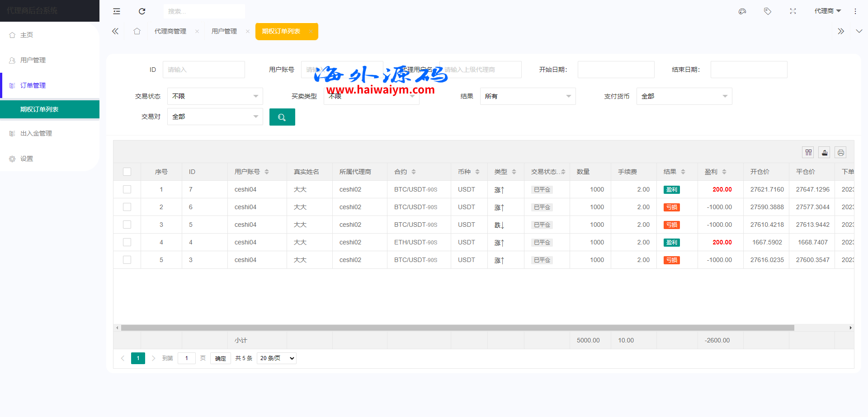Open the theme palette icon
This screenshot has width=868, height=417.
(742, 11)
